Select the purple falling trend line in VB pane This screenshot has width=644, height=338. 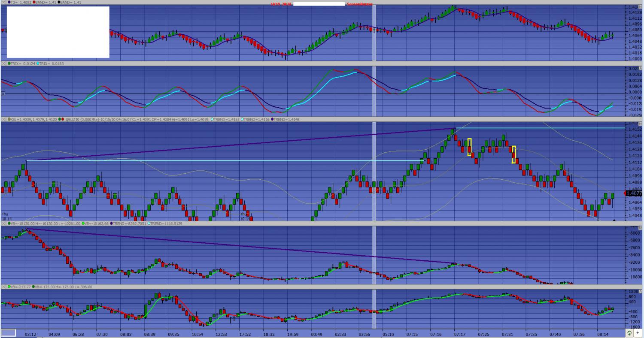pos(240,246)
